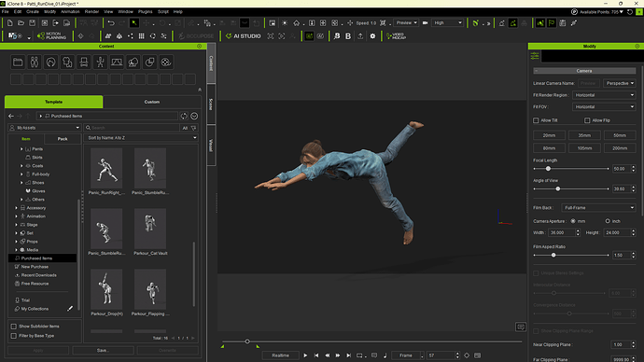The image size is (644, 362).
Task: Click the viewport subtitle display icon
Action: pos(521,327)
